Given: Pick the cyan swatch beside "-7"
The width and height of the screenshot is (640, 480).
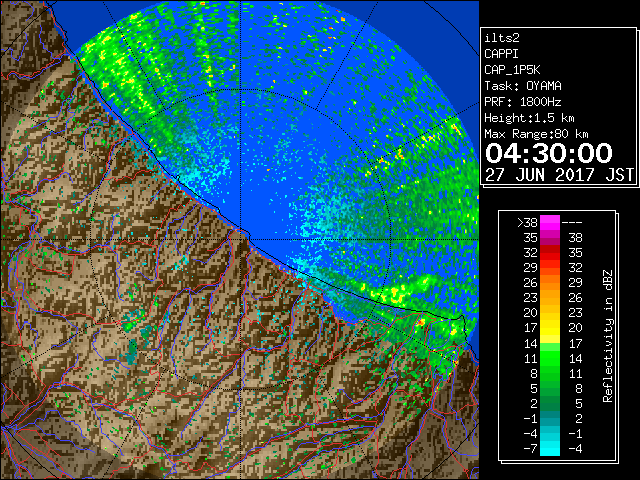Looking at the screenshot, I should point(550,449).
